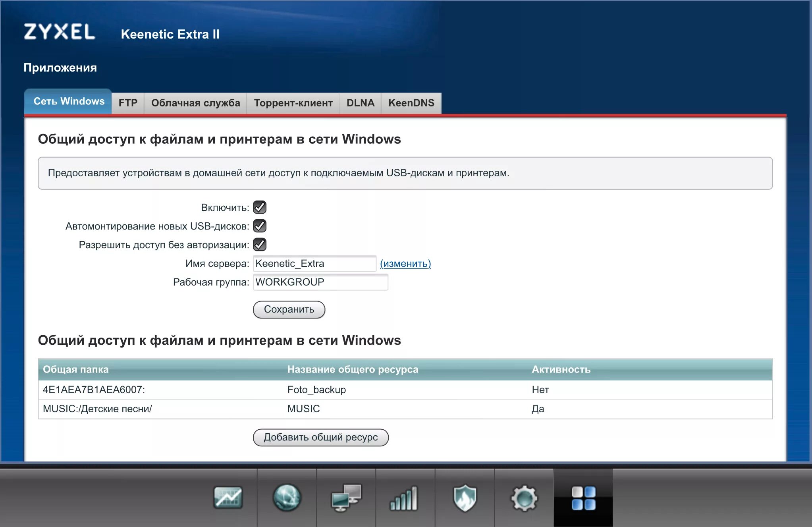The width and height of the screenshot is (812, 527).
Task: Open the applications grid icon
Action: pos(583,498)
